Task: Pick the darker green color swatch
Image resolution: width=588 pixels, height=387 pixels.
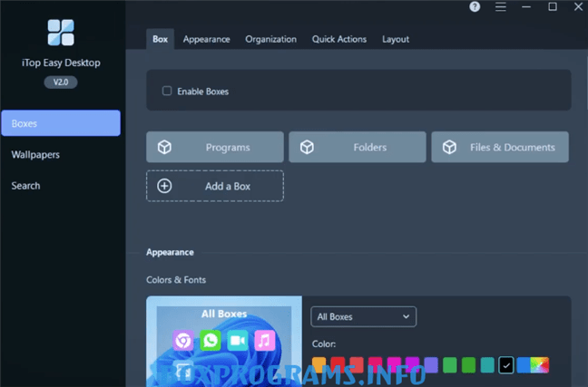Action: pos(469,365)
